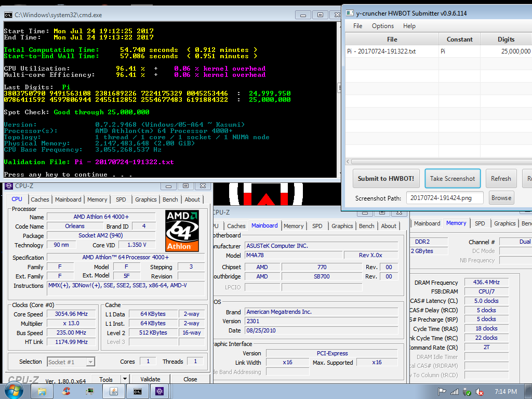Maximize the cmd.exe window
Image resolution: width=532 pixels, height=399 pixels.
click(x=320, y=15)
